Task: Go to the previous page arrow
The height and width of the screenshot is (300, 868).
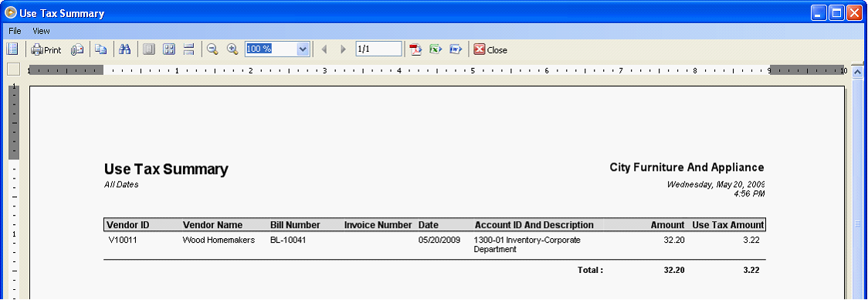Action: pos(324,49)
